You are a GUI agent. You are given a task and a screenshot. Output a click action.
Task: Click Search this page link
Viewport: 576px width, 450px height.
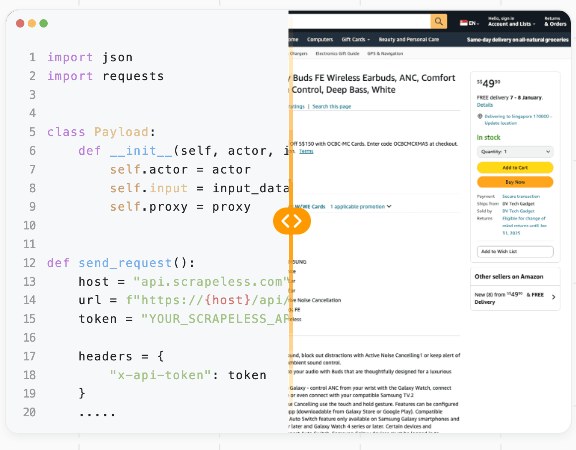[332, 107]
